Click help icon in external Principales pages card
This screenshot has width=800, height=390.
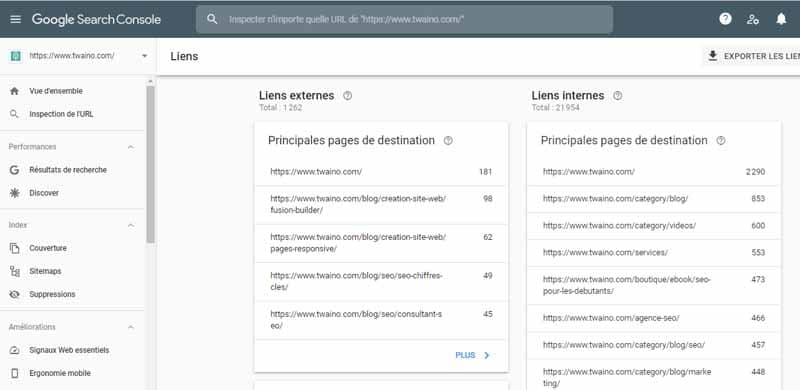tap(448, 140)
